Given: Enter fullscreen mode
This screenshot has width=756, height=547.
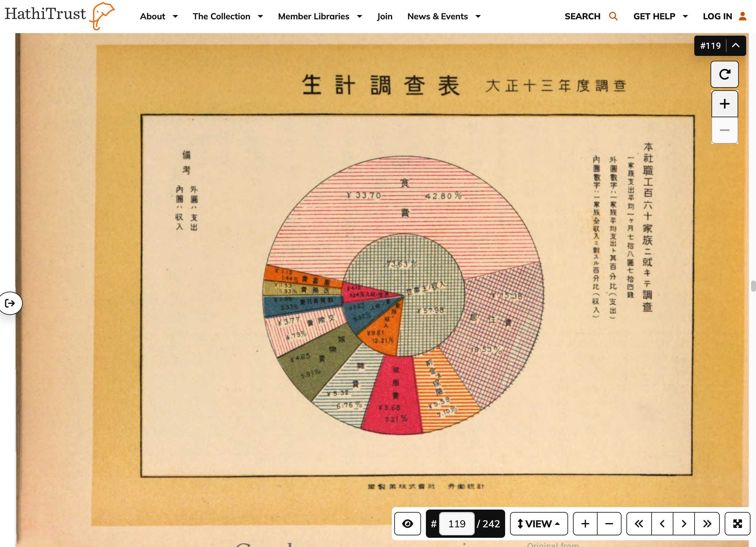Looking at the screenshot, I should [x=737, y=524].
